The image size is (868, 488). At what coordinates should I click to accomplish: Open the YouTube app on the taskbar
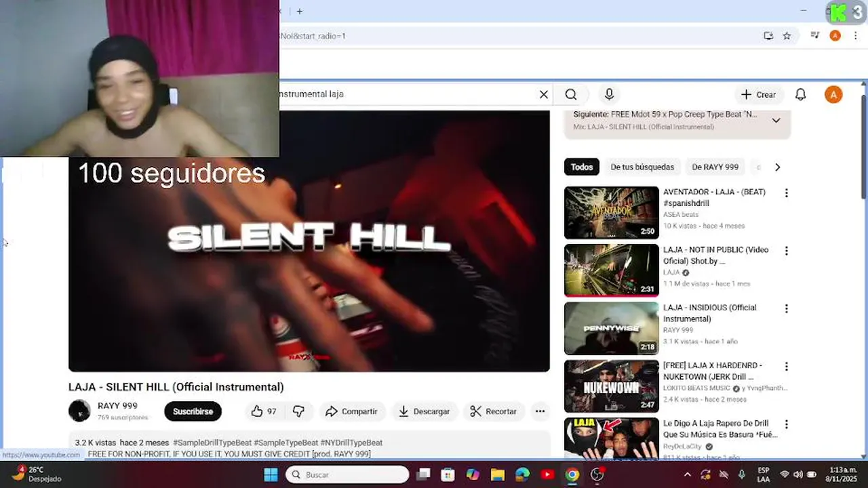pyautogui.click(x=547, y=474)
